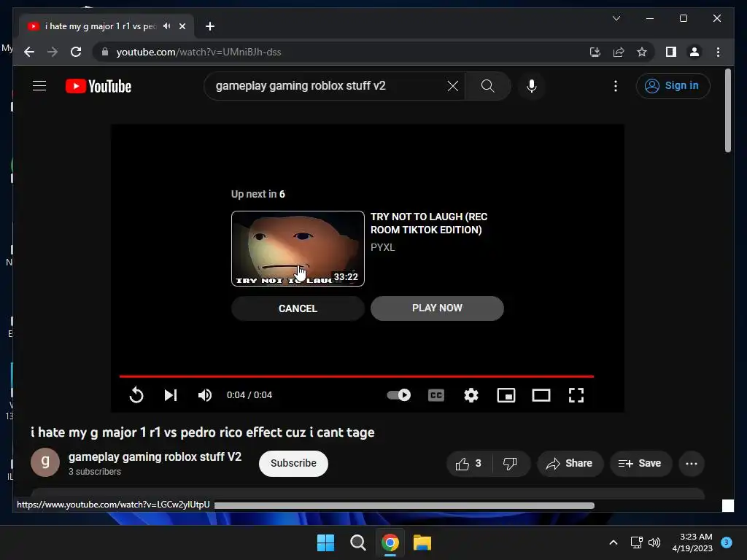Screen dimensions: 747x560
Task: Click the red video progress bar
Action: (356, 376)
